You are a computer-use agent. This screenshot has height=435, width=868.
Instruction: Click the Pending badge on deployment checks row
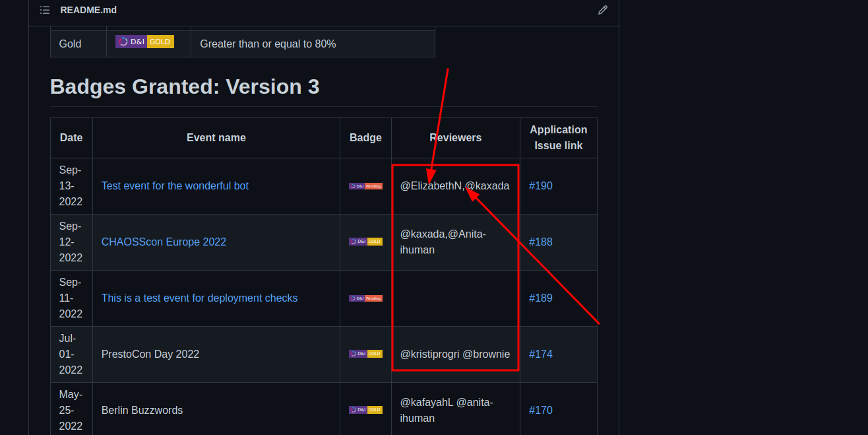365,298
